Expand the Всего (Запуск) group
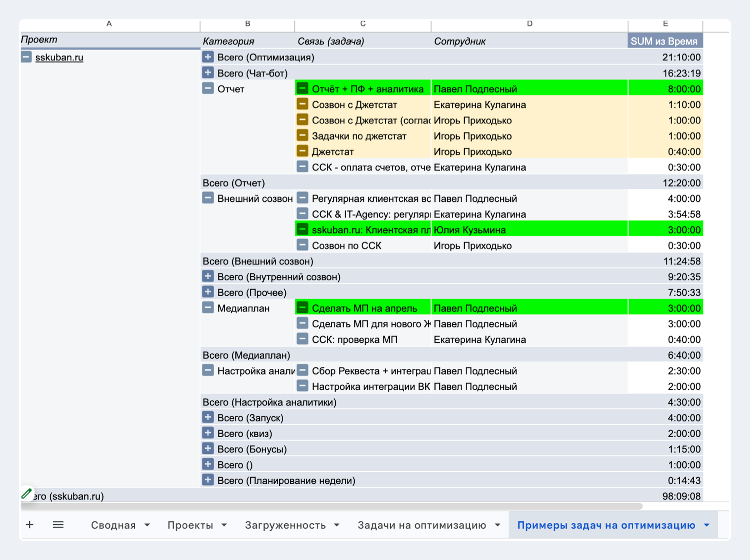Screen dimensions: 750x560 point(208,417)
